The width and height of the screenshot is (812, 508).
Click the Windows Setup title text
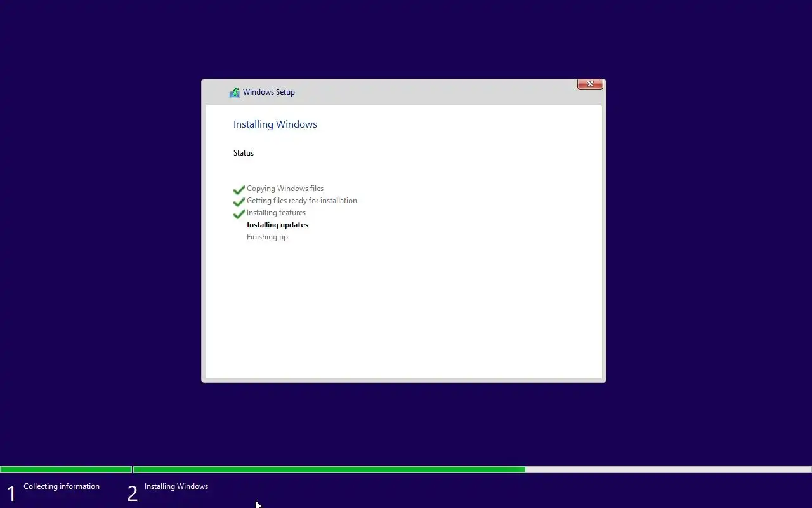pos(269,92)
